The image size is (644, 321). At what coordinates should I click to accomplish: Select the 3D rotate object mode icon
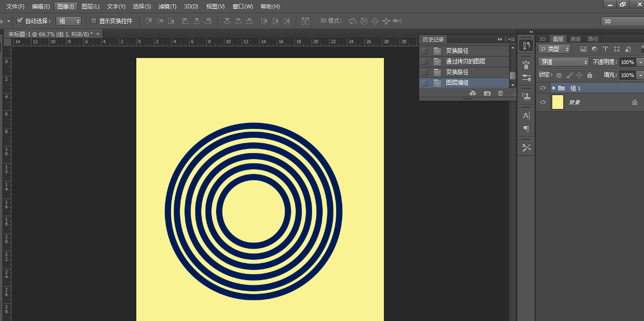click(353, 21)
